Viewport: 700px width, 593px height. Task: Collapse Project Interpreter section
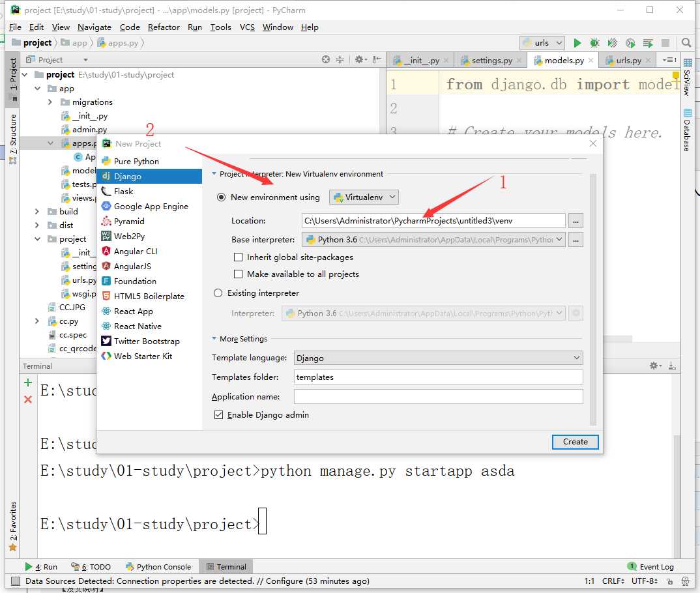[214, 173]
